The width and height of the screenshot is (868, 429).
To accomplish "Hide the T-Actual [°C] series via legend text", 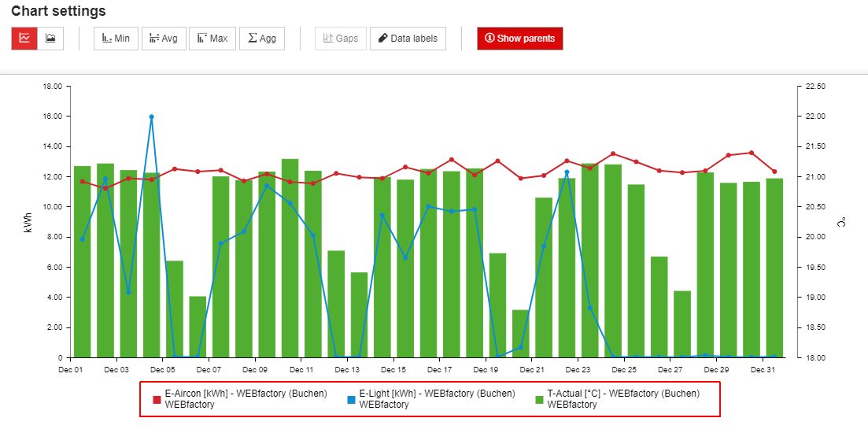I will 622,394.
